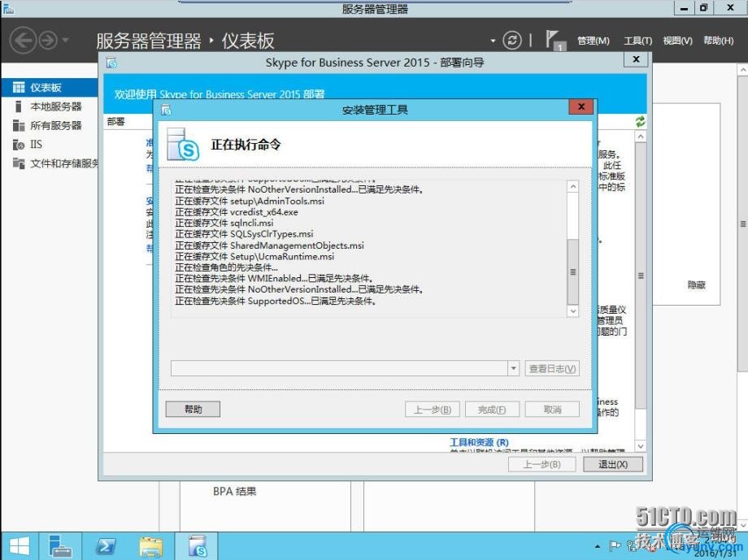Open the 帮助(H) menu
The image size is (748, 560).
pos(719,41)
